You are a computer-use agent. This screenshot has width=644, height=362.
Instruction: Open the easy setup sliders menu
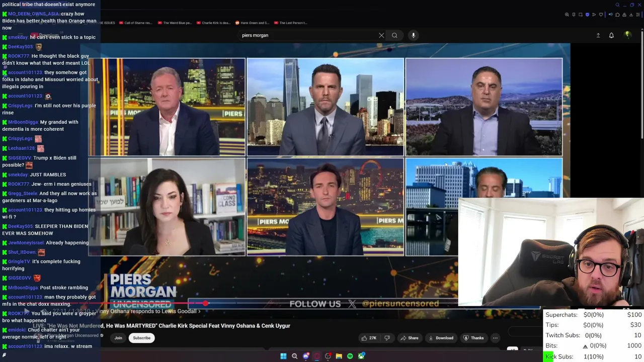click(x=638, y=15)
